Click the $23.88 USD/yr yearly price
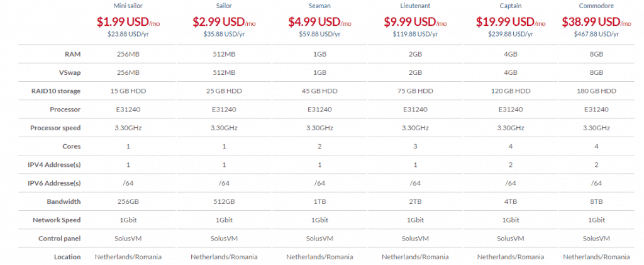The image size is (644, 265). (128, 34)
